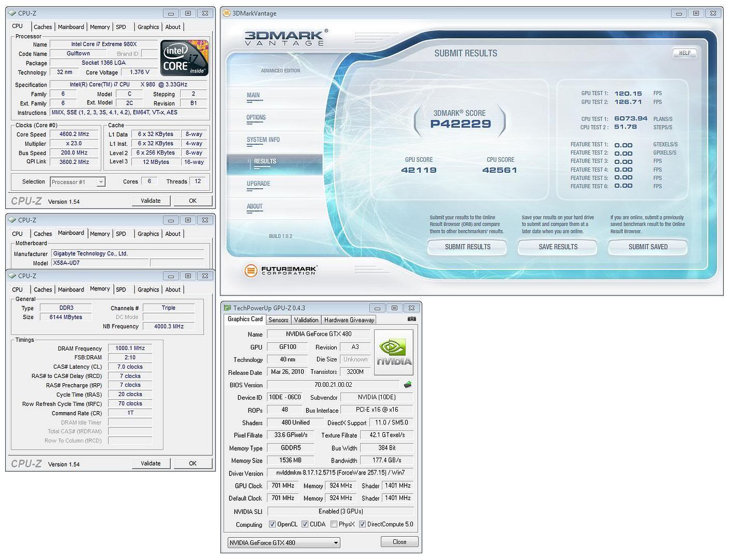Click the Driver Version field in GPU-Z
This screenshot has width=730, height=560.
(340, 473)
